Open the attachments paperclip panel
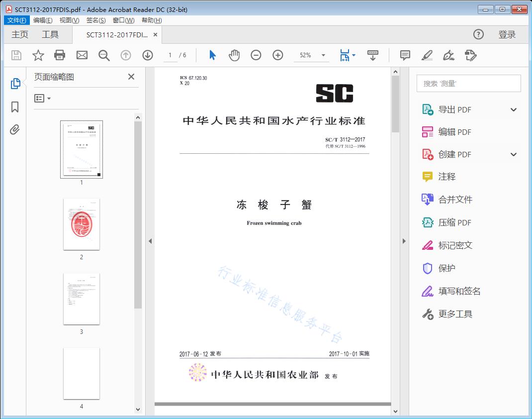532x419 pixels. [15, 130]
